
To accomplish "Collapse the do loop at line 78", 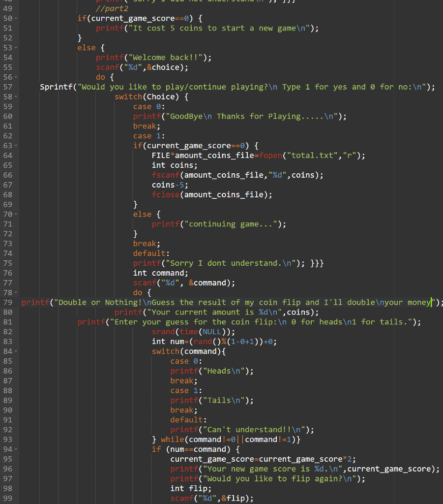I will [16, 292].
